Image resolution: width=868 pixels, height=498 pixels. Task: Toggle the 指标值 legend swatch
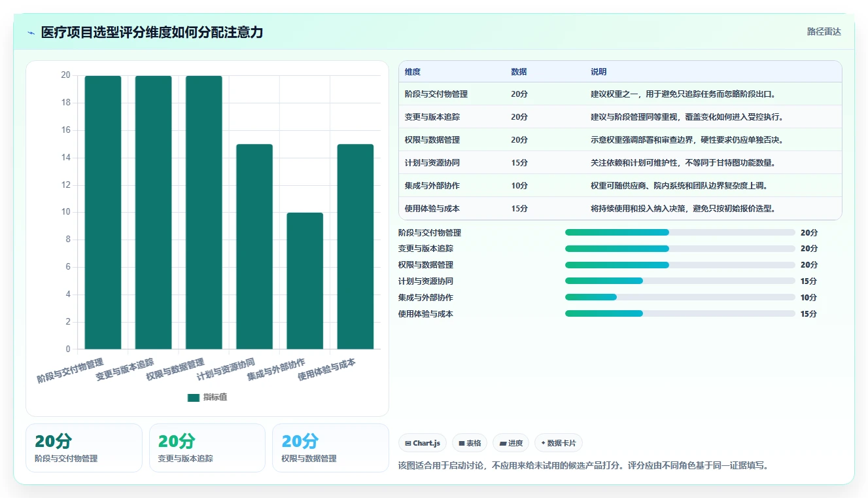coord(193,397)
